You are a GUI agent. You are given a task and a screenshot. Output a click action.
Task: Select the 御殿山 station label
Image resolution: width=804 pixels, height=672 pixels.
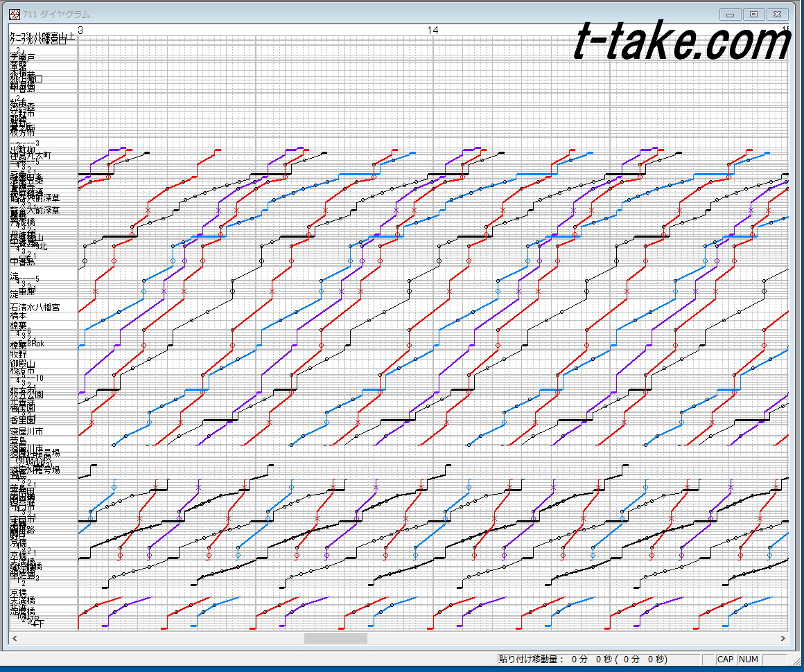tap(23, 364)
